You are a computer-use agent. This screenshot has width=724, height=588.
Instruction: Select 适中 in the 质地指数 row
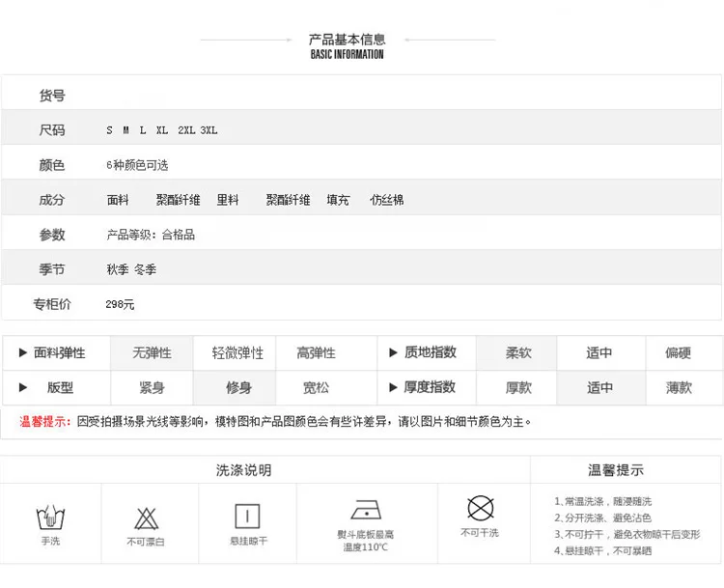coord(599,353)
